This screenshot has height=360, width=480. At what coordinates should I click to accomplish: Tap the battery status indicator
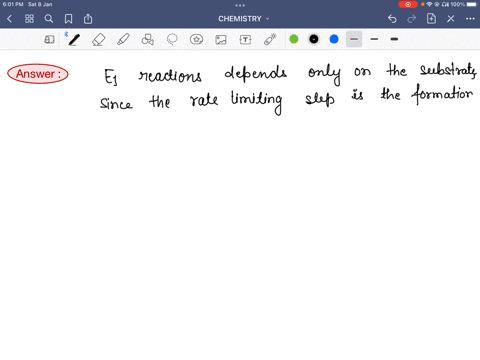(472, 4)
